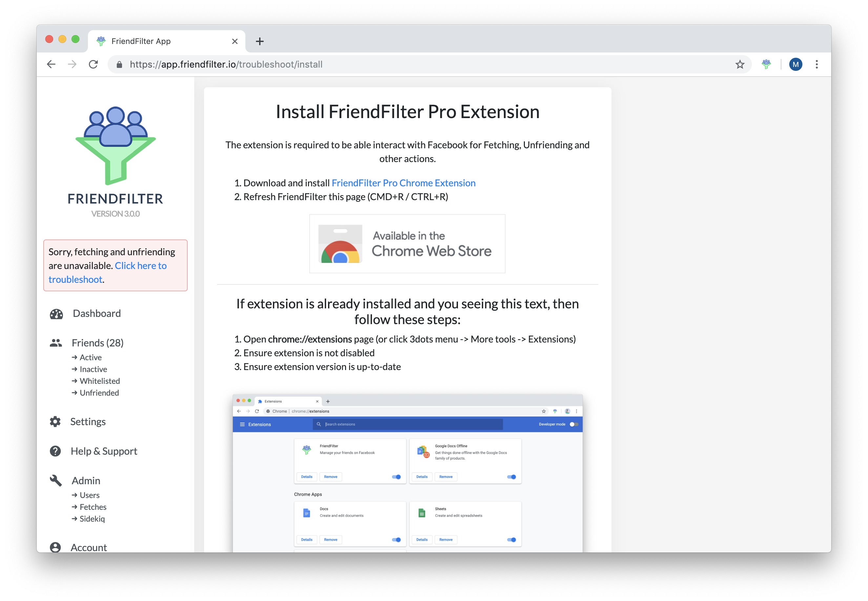Viewport: 868px width, 601px height.
Task: Open the 'Click here to troubleshoot' link
Action: tap(141, 265)
